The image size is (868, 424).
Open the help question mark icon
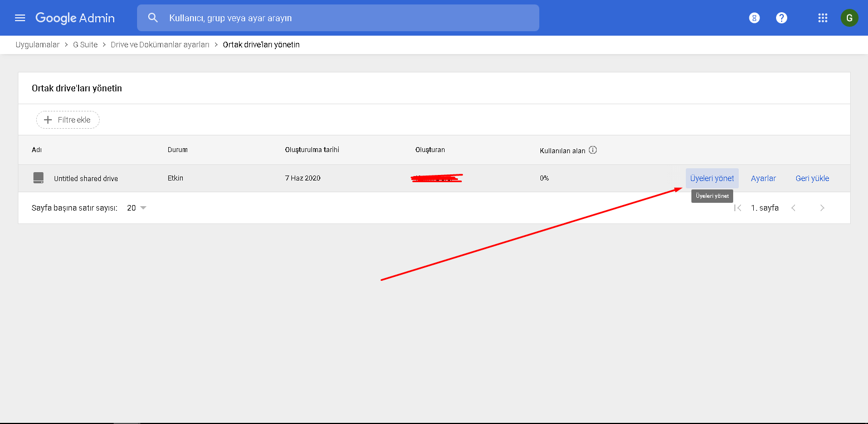point(782,18)
